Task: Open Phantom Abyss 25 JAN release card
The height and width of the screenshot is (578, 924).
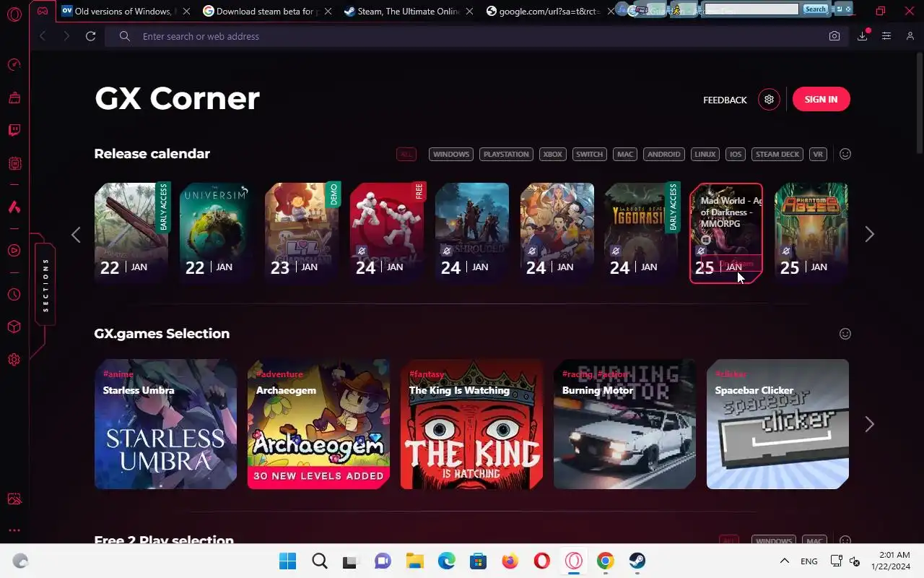Action: [x=811, y=233]
